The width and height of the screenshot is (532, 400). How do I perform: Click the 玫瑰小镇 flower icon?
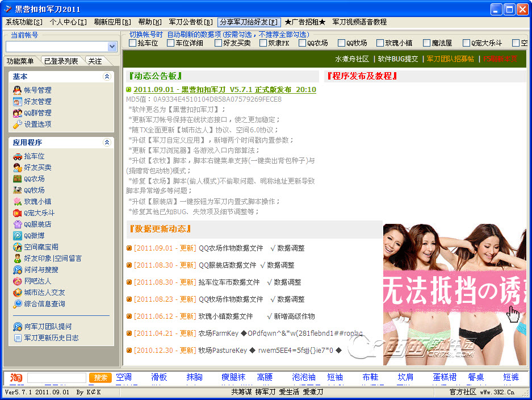coord(18,201)
